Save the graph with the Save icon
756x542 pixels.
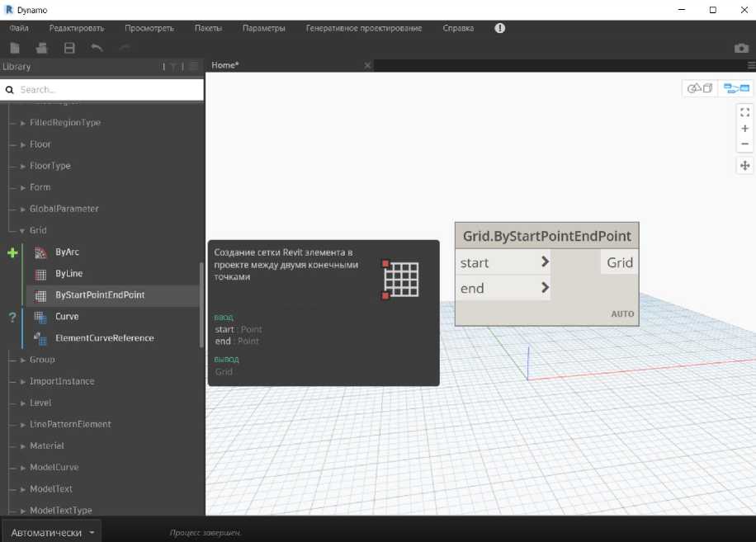[x=69, y=49]
